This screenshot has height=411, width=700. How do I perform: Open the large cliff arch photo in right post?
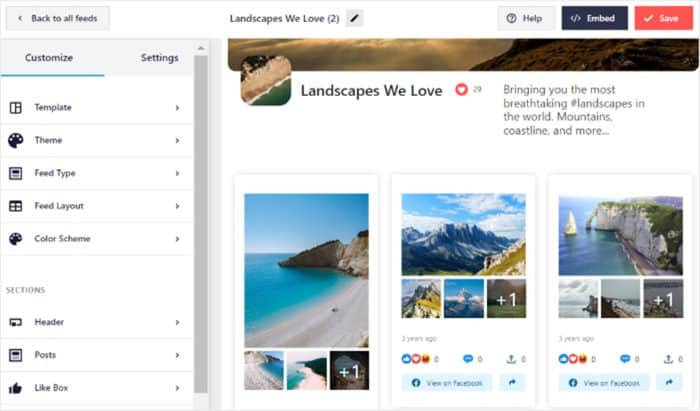point(621,234)
